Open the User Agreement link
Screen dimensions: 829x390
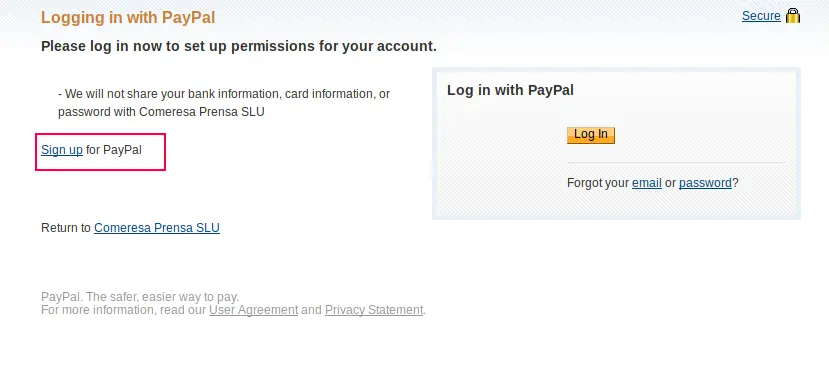pos(253,310)
